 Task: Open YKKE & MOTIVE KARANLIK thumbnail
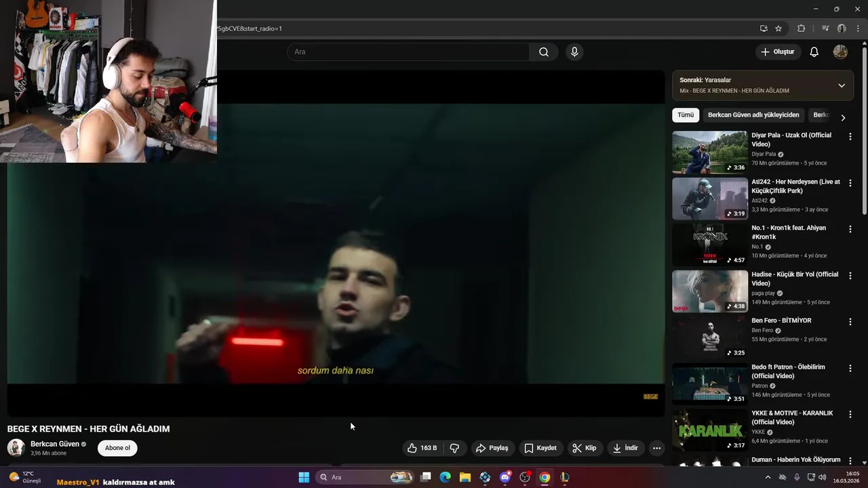[709, 430]
